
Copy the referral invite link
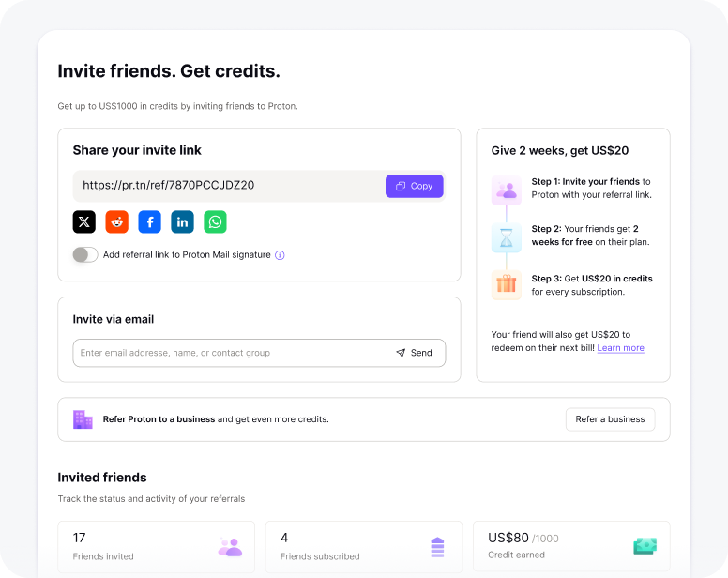point(414,186)
